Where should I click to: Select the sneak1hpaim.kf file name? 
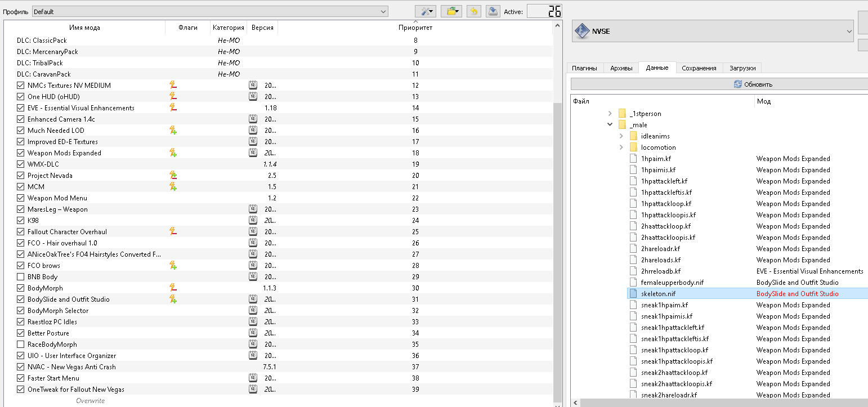tap(664, 305)
